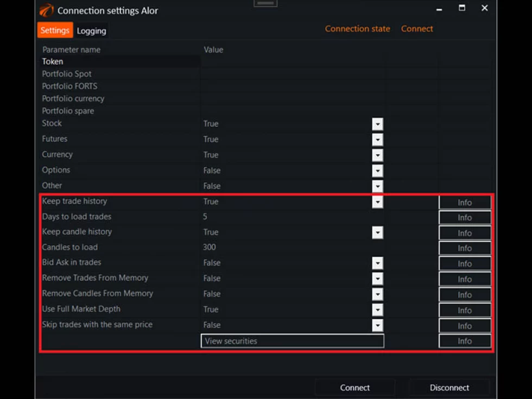This screenshot has height=399, width=532.
Task: Click the Candles to load value 300
Action: click(x=210, y=248)
